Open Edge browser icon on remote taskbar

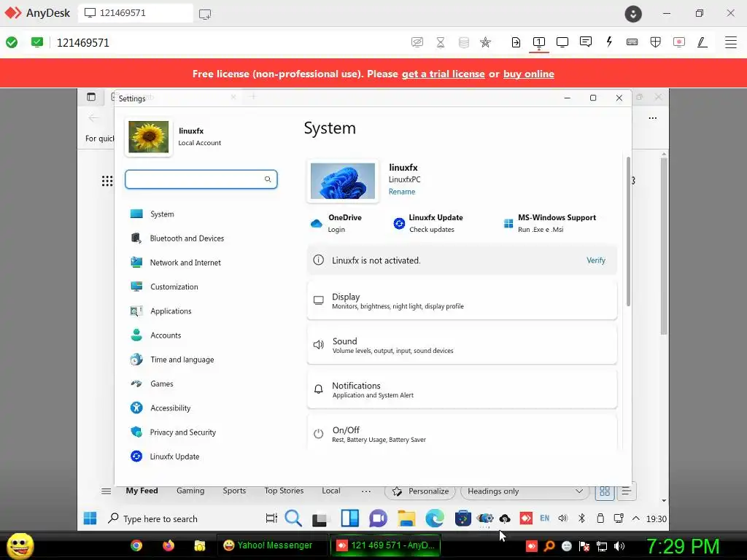[435, 518]
